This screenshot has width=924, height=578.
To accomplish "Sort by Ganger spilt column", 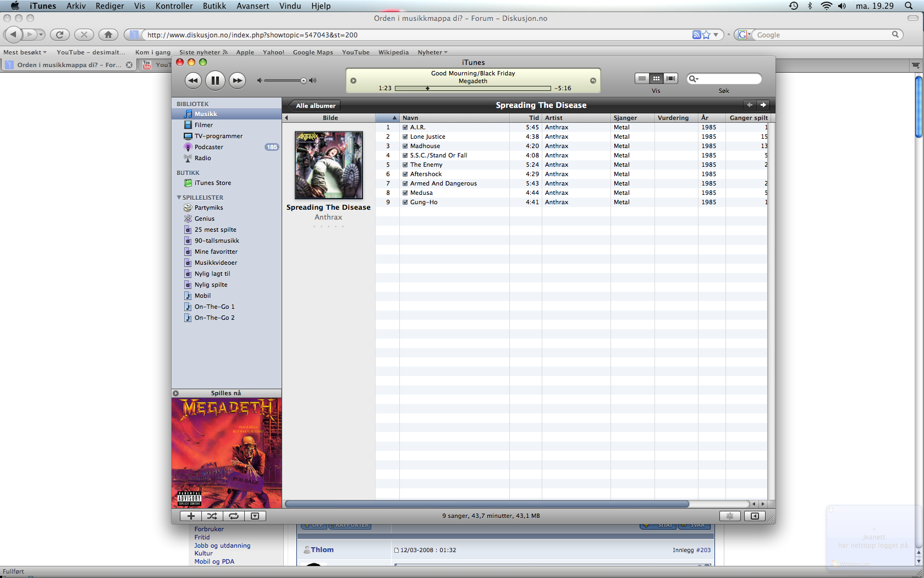I will click(748, 118).
